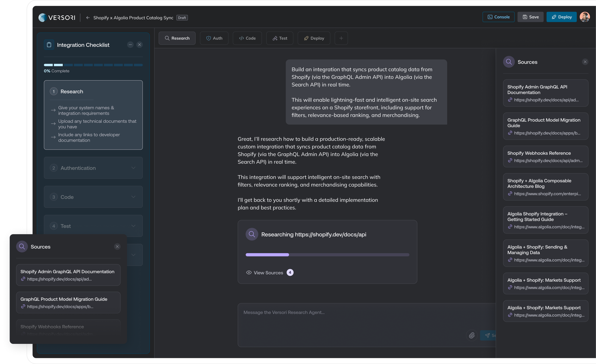This screenshot has width=596, height=364.
Task: Switch to the Research tab
Action: click(177, 38)
